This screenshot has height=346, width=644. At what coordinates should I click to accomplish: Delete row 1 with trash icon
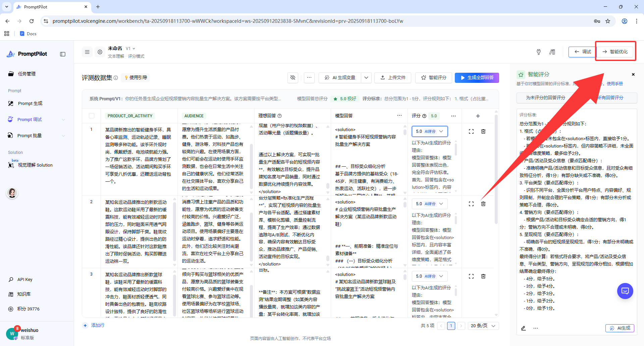(x=483, y=131)
